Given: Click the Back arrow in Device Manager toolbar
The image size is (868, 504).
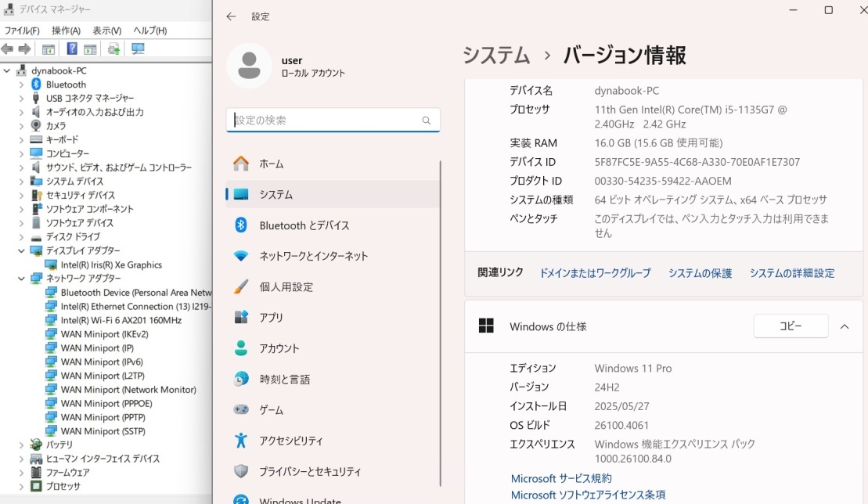Looking at the screenshot, I should pos(8,49).
